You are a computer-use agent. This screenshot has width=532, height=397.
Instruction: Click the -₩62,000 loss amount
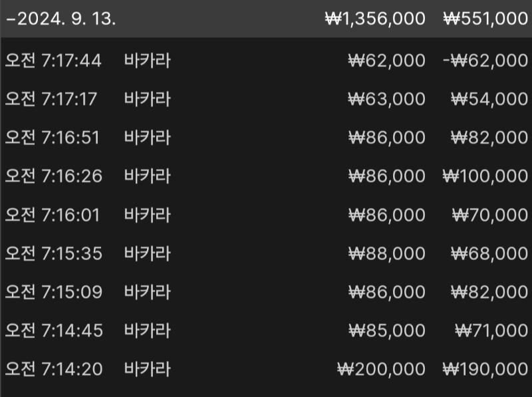click(485, 61)
